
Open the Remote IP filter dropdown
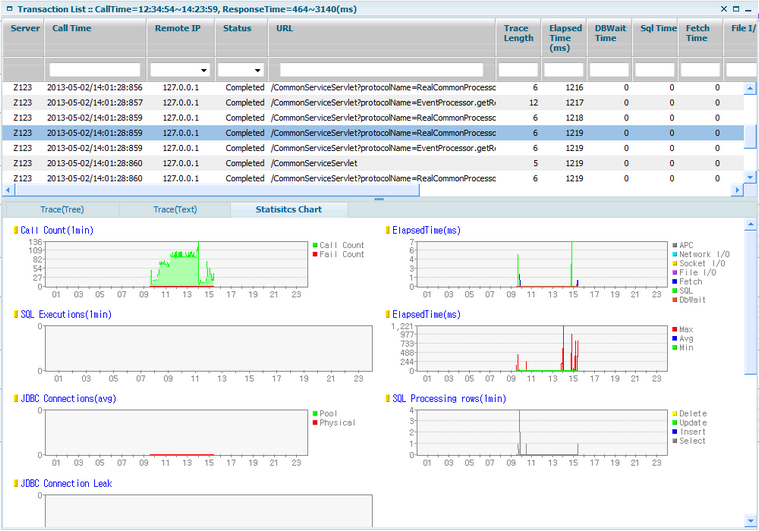tap(204, 71)
